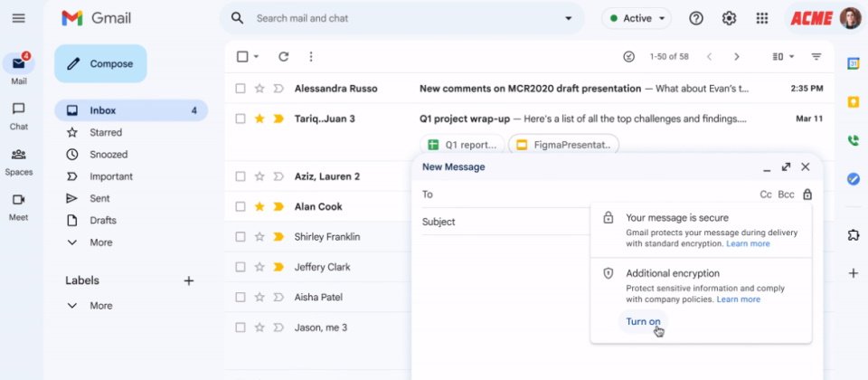Click the Compose button
Image resolution: width=868 pixels, height=380 pixels.
[100, 63]
